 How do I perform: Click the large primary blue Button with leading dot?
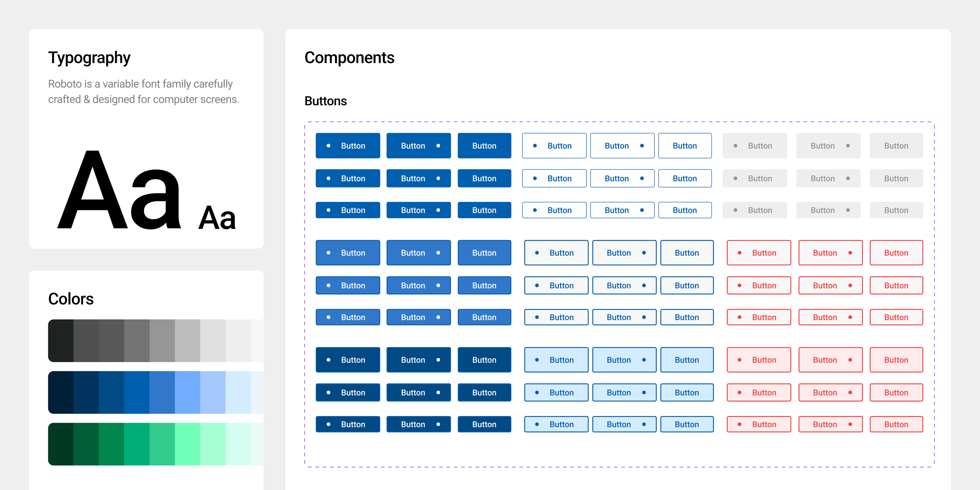(x=348, y=146)
